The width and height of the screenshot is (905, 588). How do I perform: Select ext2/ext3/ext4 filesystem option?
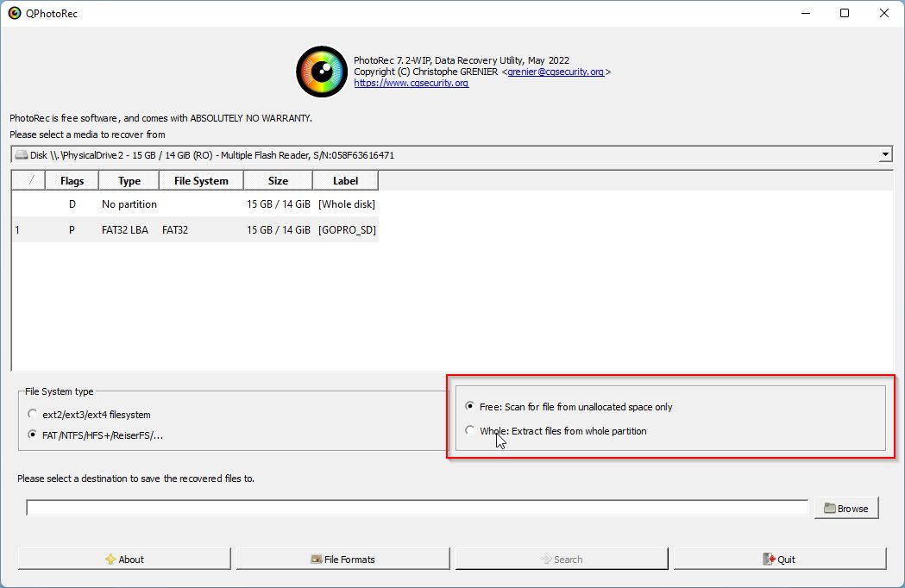[x=90, y=415]
